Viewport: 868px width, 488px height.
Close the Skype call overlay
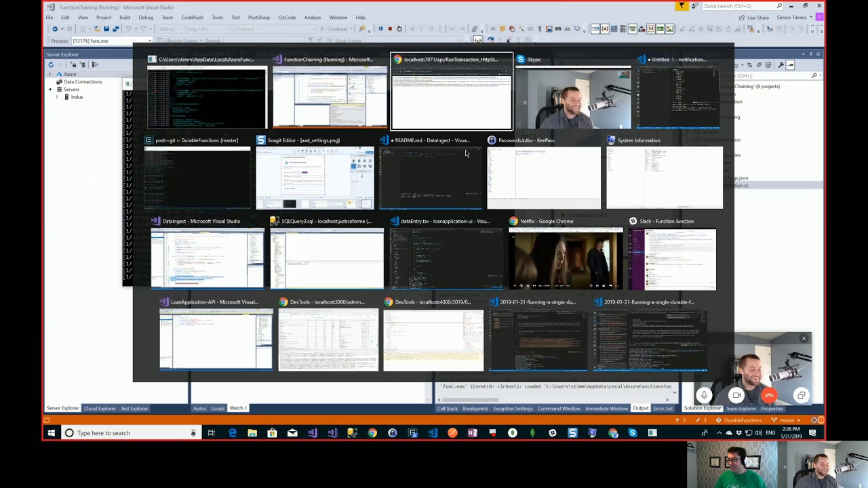804,338
